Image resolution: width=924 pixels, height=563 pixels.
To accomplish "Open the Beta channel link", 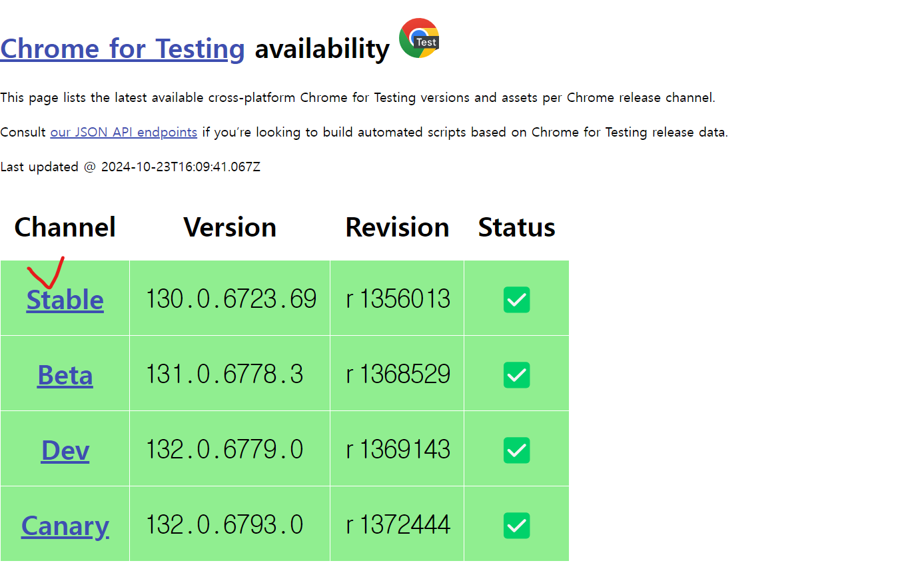I will tap(65, 375).
